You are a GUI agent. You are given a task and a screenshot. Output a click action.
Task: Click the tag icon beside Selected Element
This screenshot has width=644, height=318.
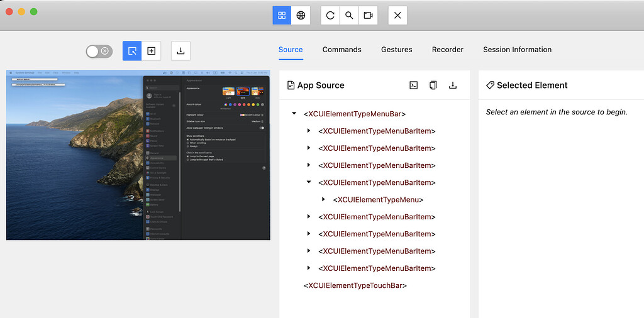pyautogui.click(x=490, y=85)
